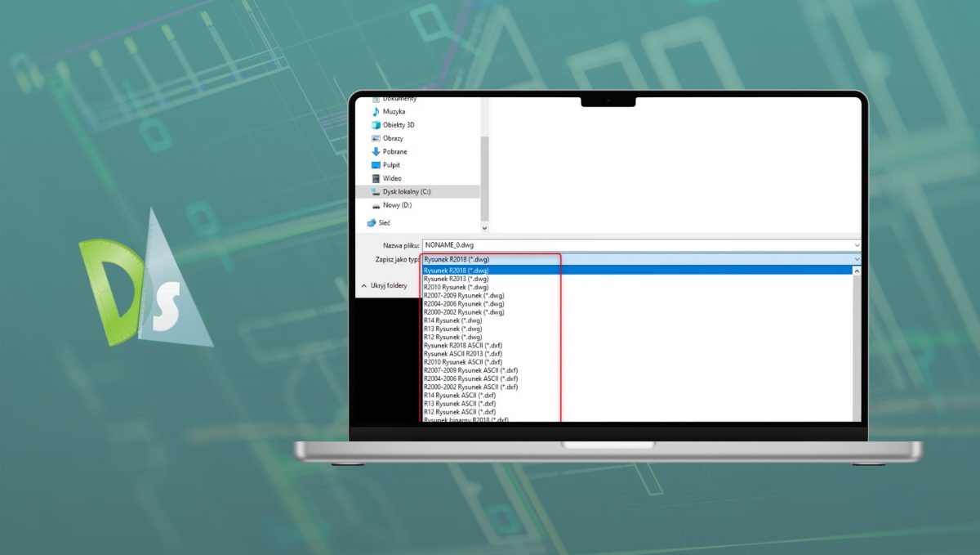Image resolution: width=980 pixels, height=555 pixels.
Task: Expand the Nazwa pliku history dropdown arrow
Action: [x=857, y=244]
